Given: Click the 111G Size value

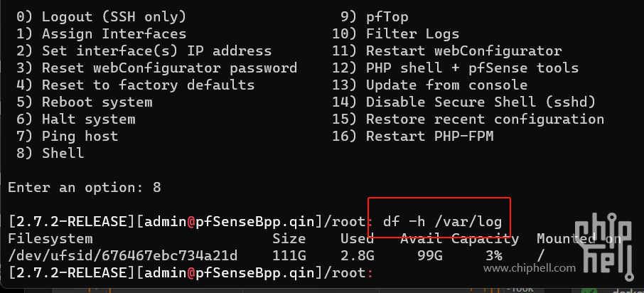Looking at the screenshot, I should (x=289, y=256).
